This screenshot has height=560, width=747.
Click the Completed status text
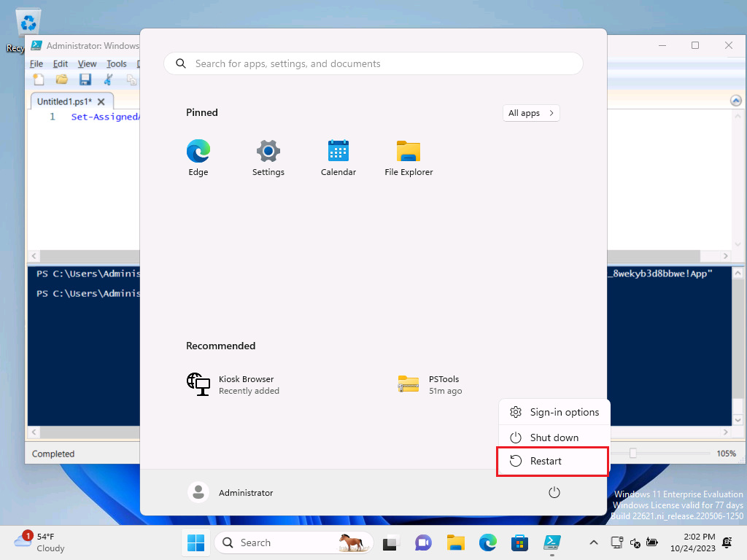click(x=53, y=454)
